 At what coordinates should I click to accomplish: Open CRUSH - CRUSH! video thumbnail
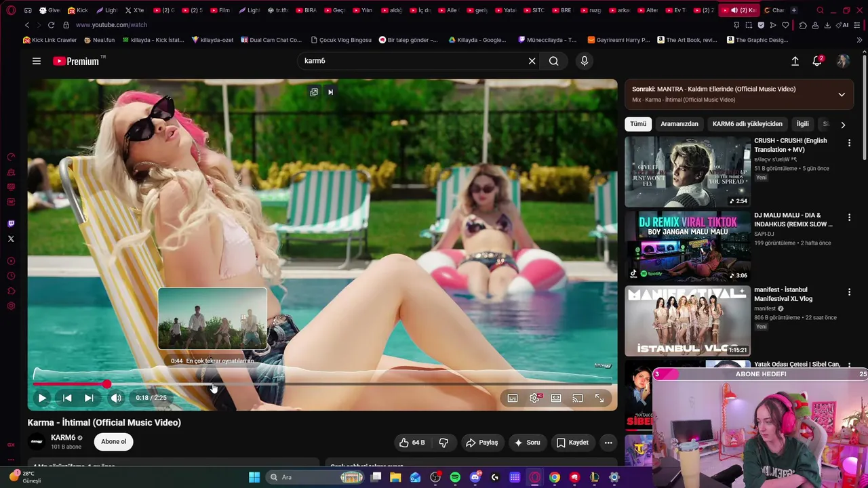coord(688,172)
